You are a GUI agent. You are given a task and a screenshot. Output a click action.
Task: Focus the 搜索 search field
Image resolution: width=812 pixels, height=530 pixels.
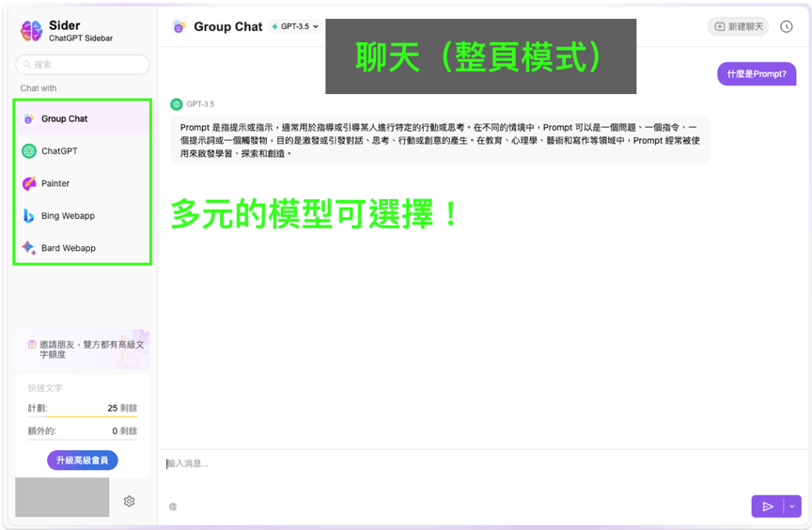pyautogui.click(x=83, y=65)
